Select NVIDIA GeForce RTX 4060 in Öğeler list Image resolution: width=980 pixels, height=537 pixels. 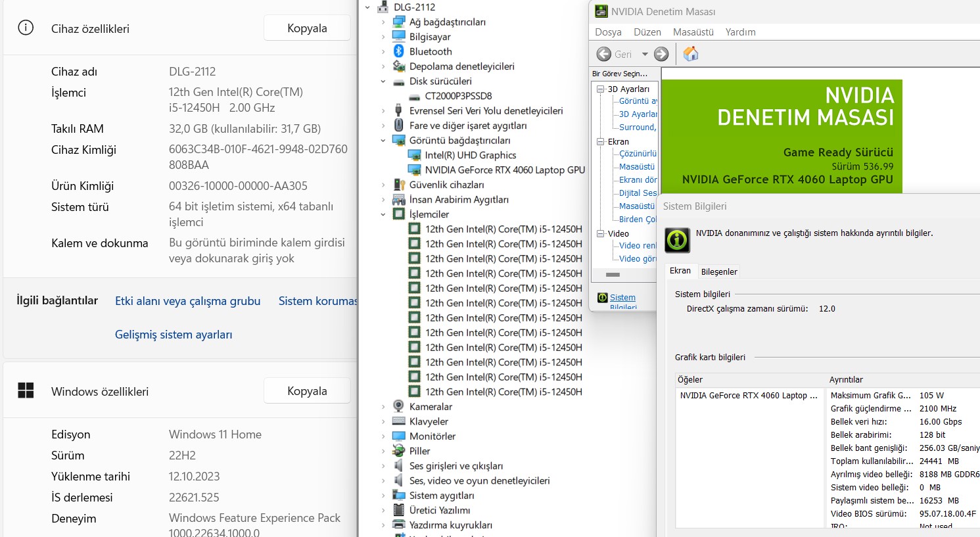[x=749, y=395]
